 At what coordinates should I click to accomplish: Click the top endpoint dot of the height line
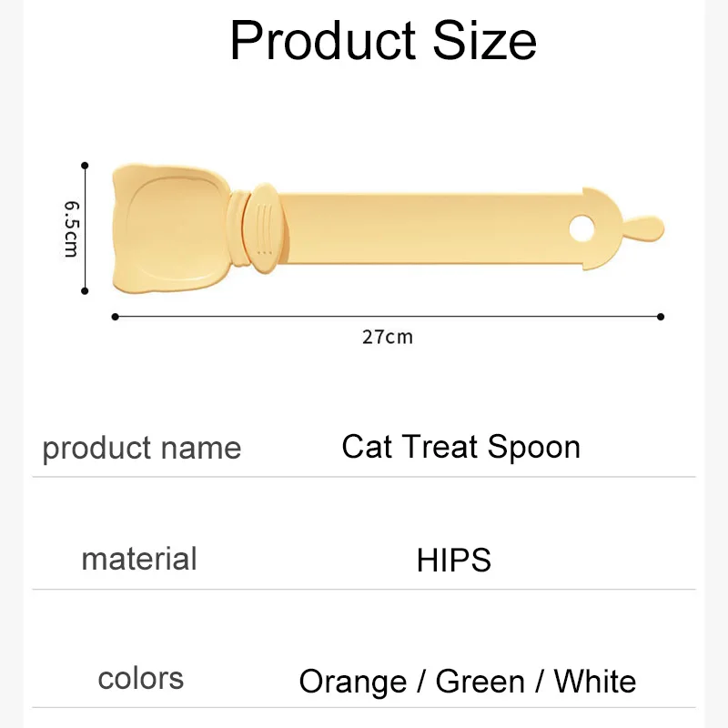click(x=85, y=166)
